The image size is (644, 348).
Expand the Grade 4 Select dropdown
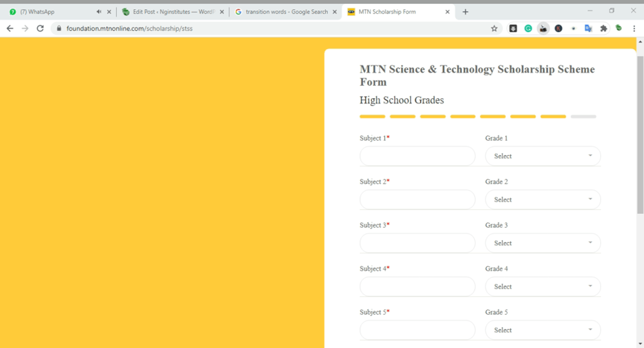pyautogui.click(x=543, y=287)
